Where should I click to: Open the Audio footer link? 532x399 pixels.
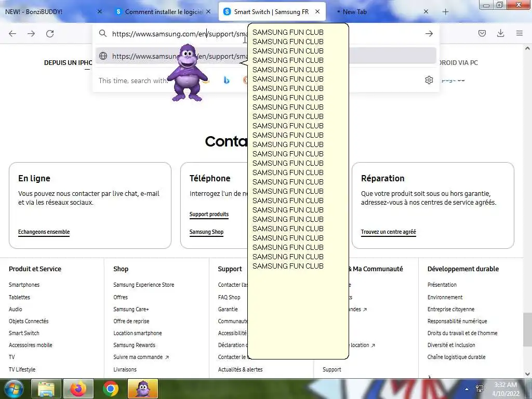click(15, 309)
